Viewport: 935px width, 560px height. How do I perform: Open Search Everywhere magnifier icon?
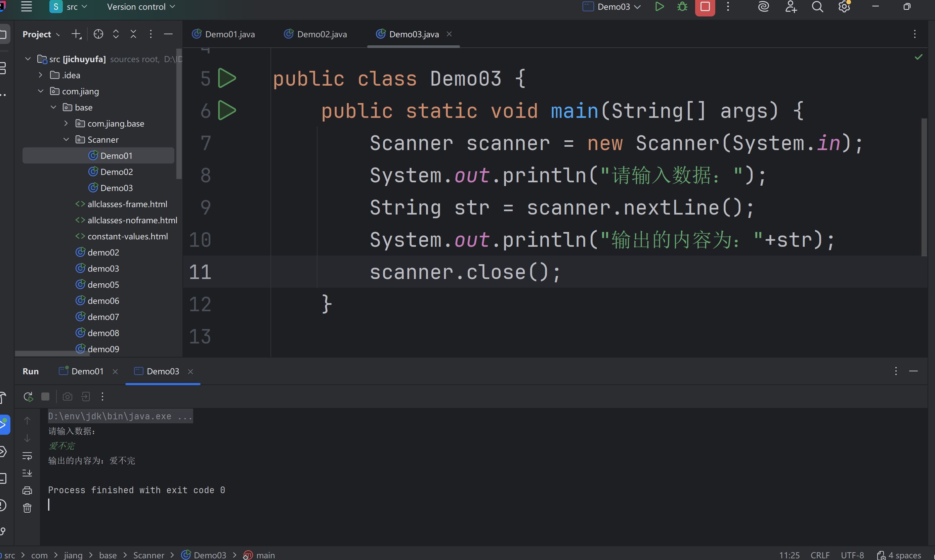[817, 7]
